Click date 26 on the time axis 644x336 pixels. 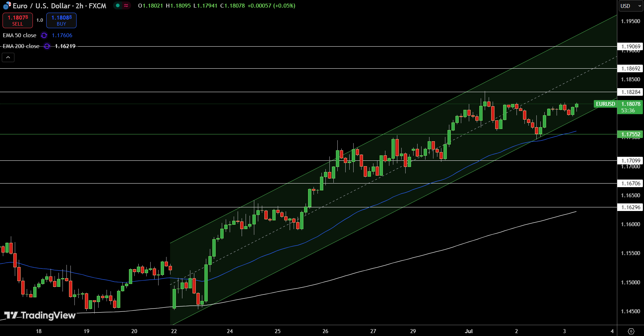325,331
